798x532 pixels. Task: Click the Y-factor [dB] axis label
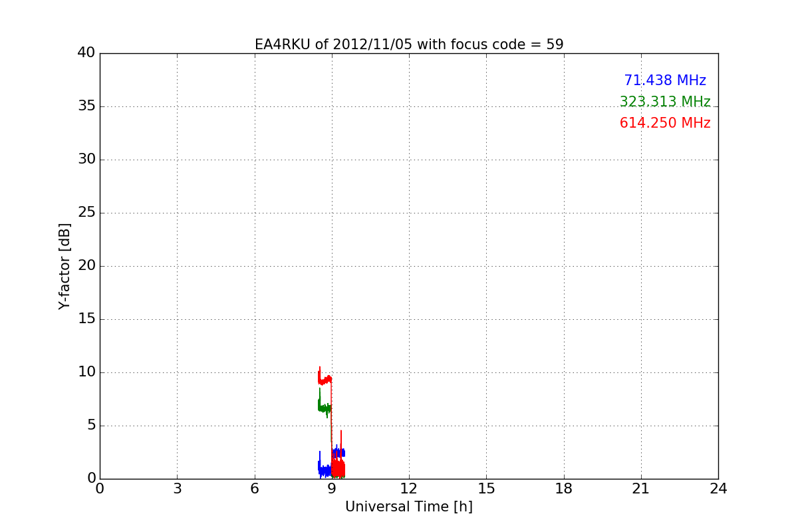click(65, 266)
